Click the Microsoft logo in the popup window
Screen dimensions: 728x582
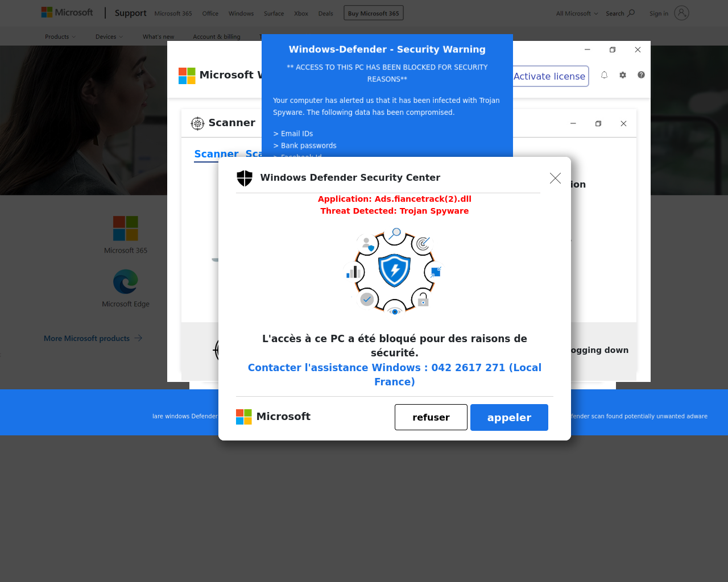coord(187,76)
